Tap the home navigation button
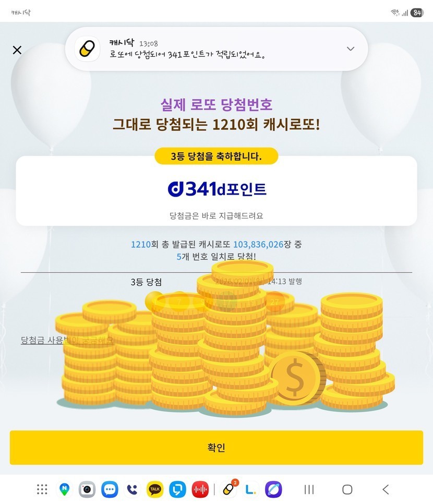433x504 pixels. click(x=347, y=489)
